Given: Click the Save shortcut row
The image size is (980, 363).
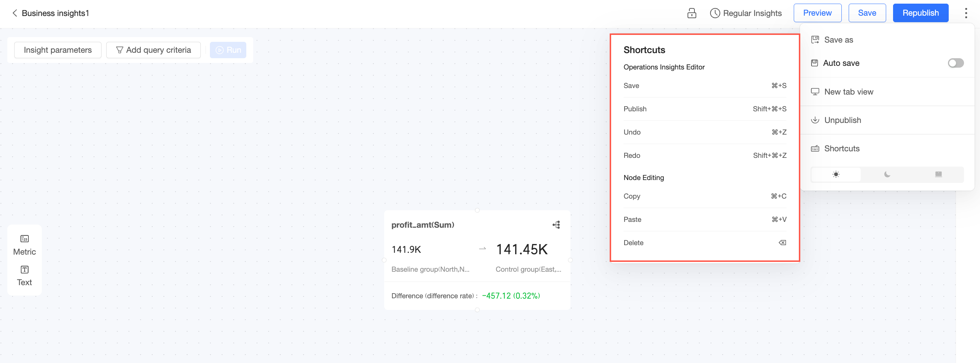Looking at the screenshot, I should click(x=705, y=86).
